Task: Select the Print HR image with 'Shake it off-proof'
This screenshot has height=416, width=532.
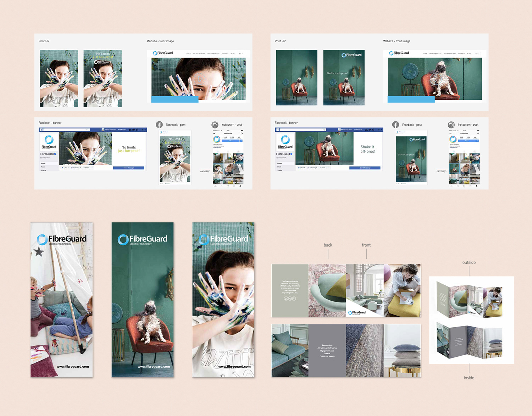Action: (x=344, y=77)
